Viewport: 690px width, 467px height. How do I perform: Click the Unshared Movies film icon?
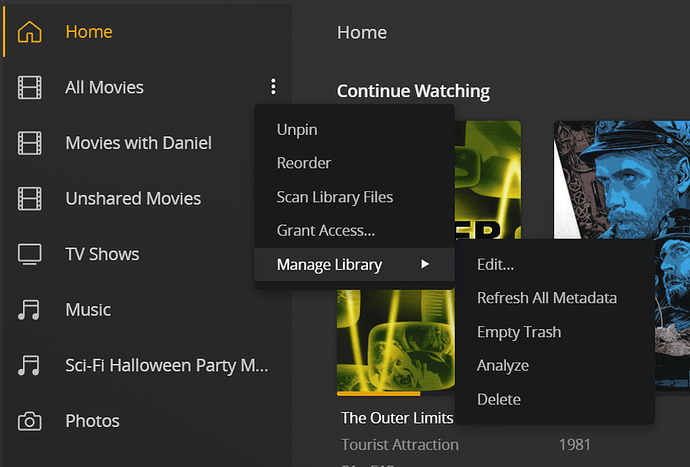[x=29, y=199]
